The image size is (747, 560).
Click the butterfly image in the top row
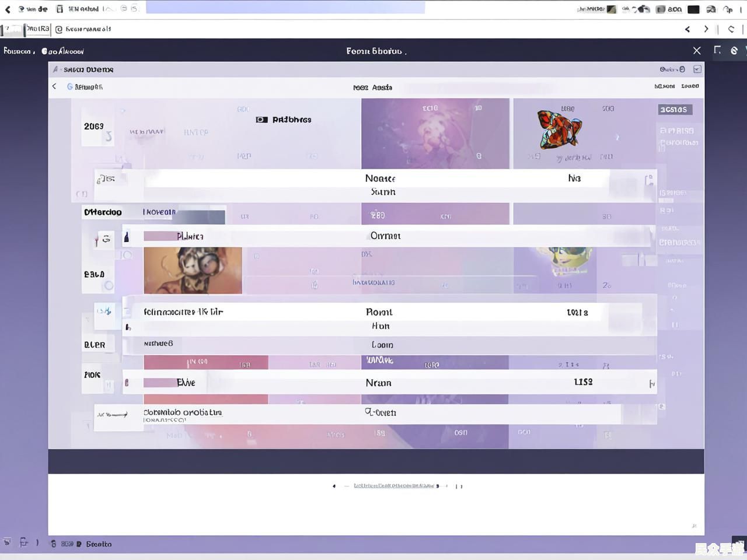coord(558,129)
